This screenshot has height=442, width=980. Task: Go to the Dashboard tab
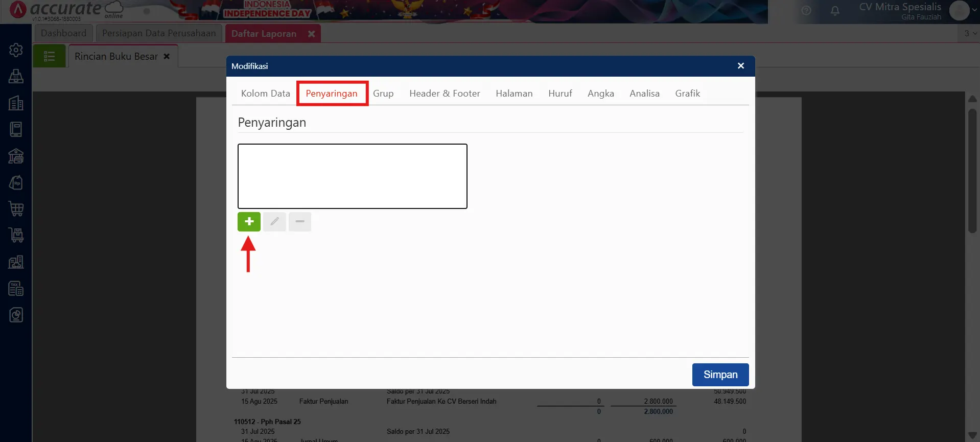click(x=63, y=33)
